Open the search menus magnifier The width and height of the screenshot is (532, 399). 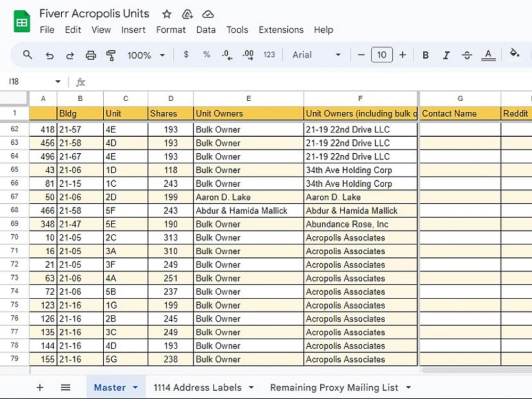(28, 55)
